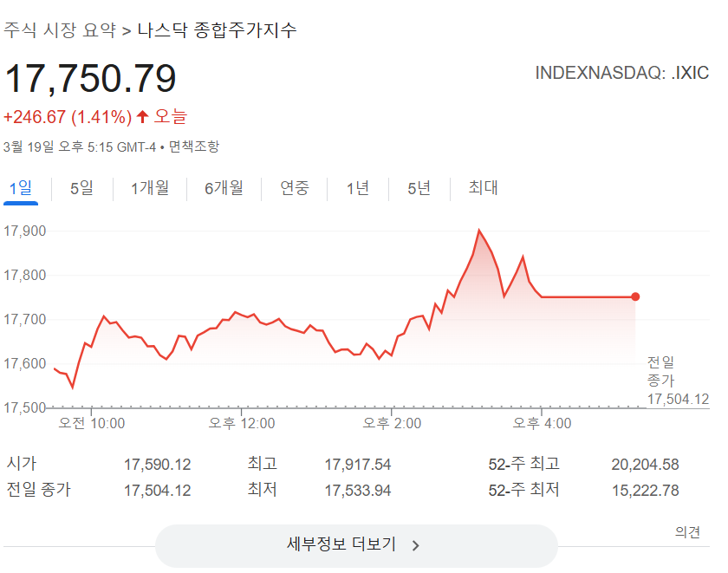728x573 pixels.
Task: Select the 1년 time range
Action: 359,187
